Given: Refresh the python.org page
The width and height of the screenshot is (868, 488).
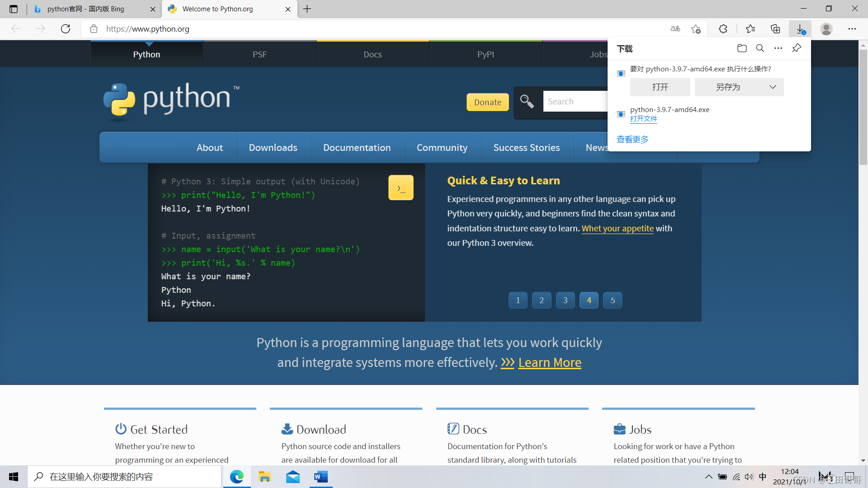Looking at the screenshot, I should point(66,28).
